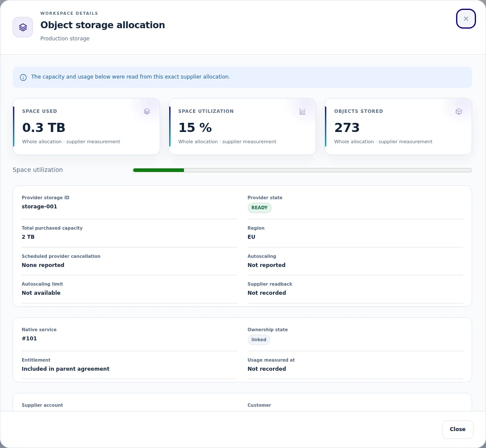
Task: Select the 273 objects stored value
Action: [347, 128]
